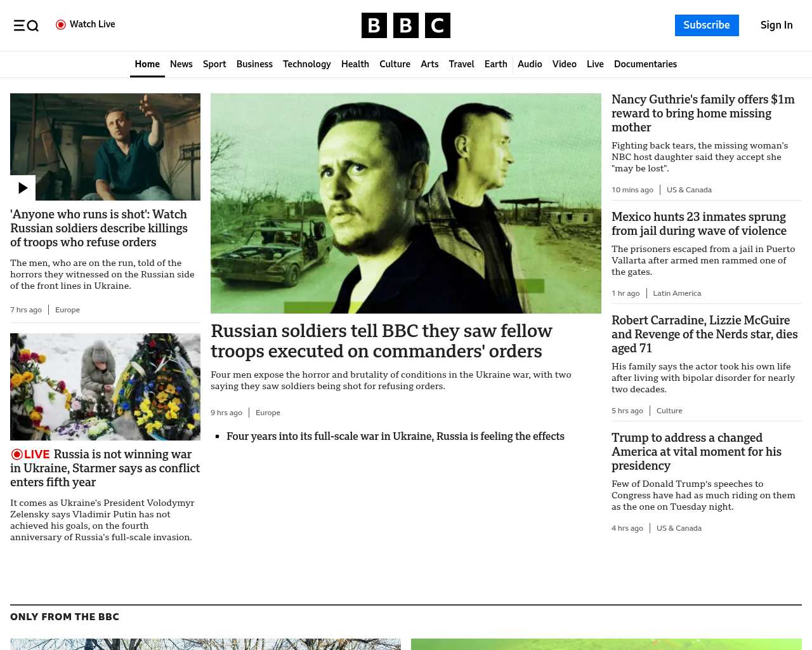Viewport: 812px width, 650px height.
Task: Click "Fighting back tears" summary text
Action: point(700,157)
